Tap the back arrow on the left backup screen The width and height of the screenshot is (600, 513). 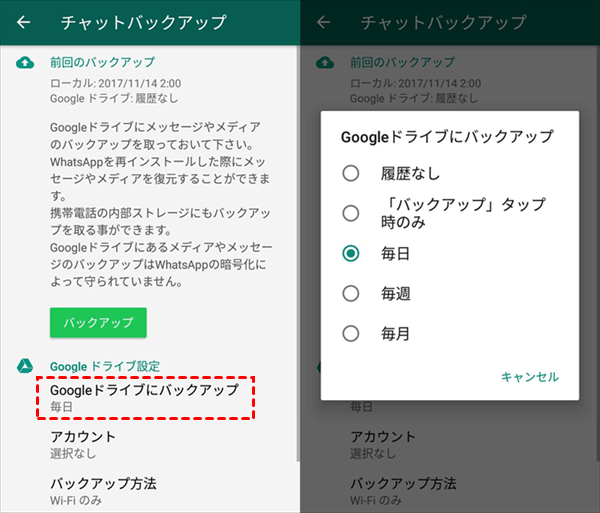pyautogui.click(x=24, y=22)
